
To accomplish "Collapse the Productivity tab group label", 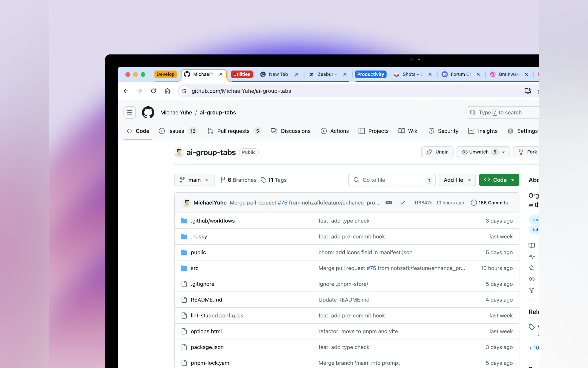I will pos(370,74).
